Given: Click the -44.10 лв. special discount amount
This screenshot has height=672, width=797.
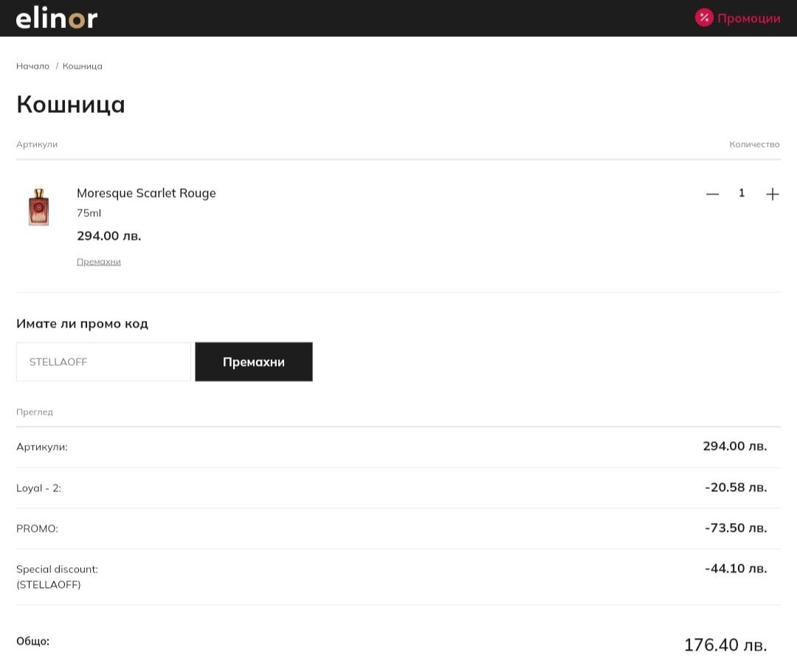Looking at the screenshot, I should [735, 569].
